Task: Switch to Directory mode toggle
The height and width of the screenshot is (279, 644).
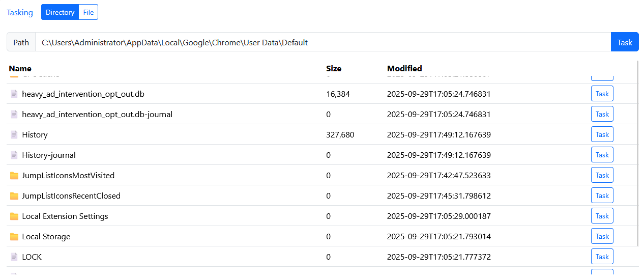Action: point(60,12)
